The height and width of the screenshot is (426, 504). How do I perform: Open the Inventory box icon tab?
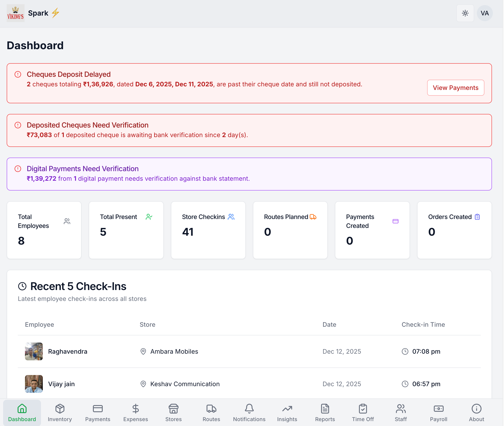(60, 412)
